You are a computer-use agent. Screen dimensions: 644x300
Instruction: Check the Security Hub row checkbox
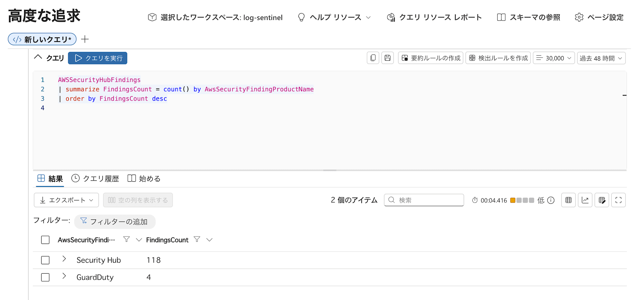coord(45,260)
